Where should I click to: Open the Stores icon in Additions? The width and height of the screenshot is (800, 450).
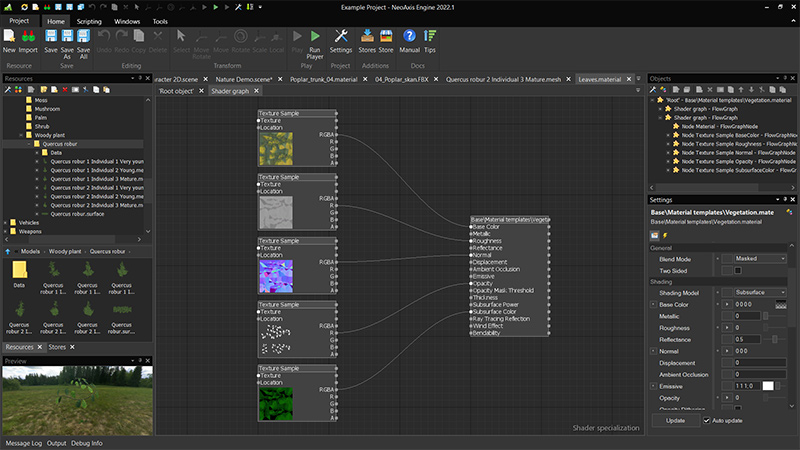pos(367,36)
